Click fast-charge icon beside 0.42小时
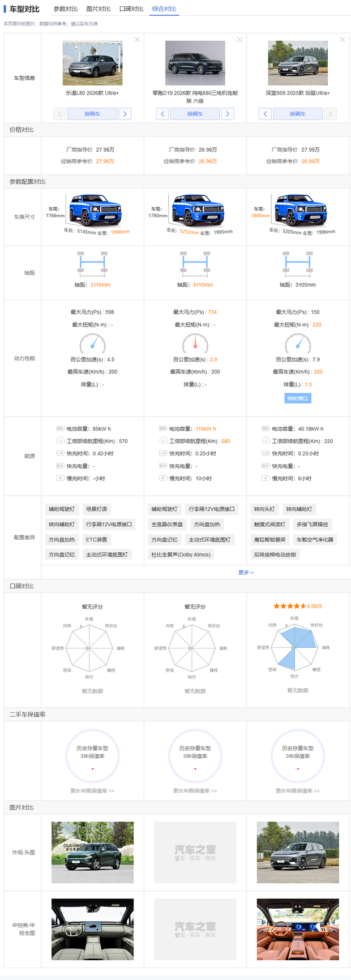 pyautogui.click(x=60, y=453)
